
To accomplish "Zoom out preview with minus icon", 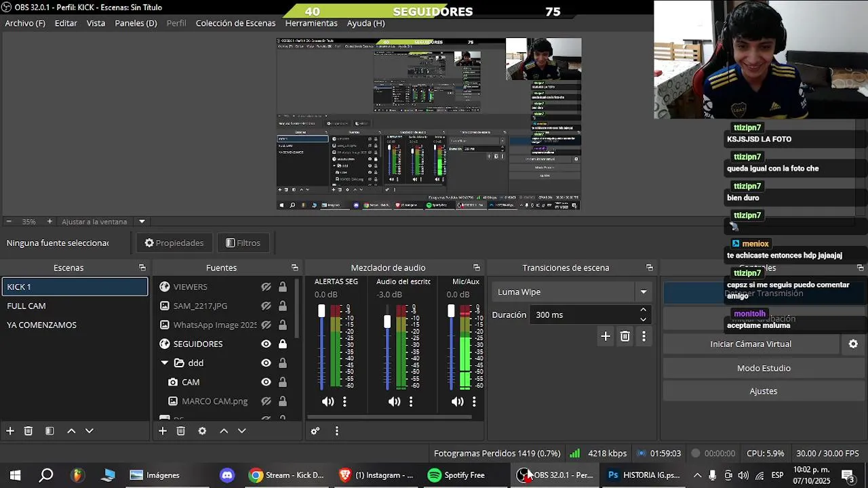I will click(9, 222).
